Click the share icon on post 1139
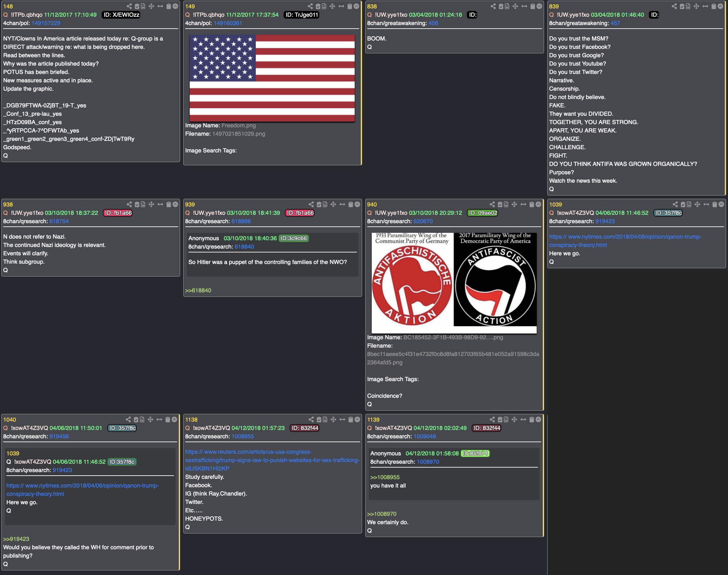This screenshot has width=728, height=575. (492, 419)
